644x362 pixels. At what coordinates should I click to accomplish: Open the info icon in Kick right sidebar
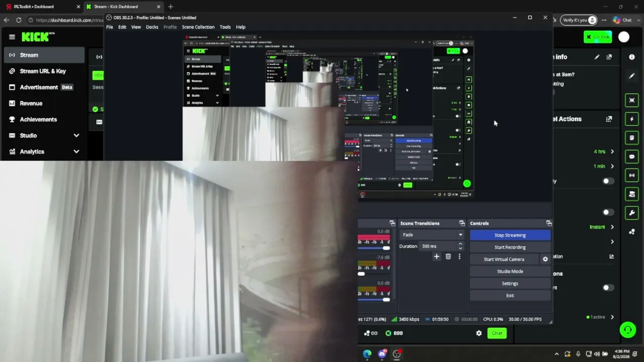click(x=632, y=57)
